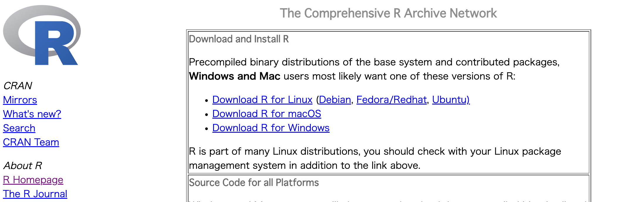644x202 pixels.
Task: Click the CRAN sidebar heading
Action: 18,86
